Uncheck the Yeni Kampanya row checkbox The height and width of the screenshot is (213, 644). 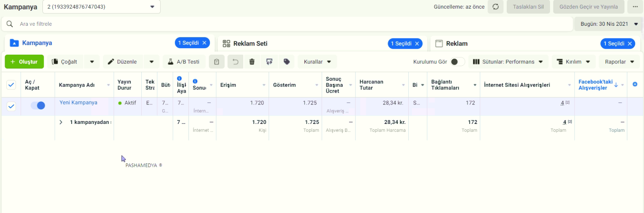tap(11, 106)
